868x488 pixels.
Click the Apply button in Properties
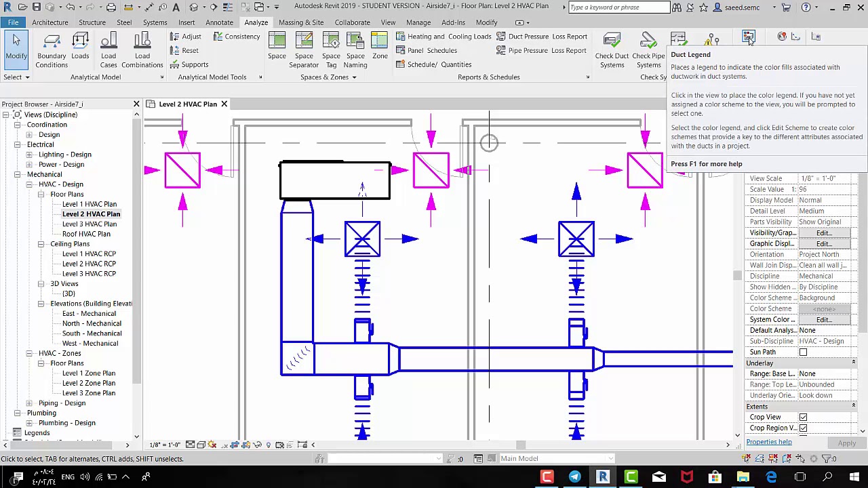(846, 443)
